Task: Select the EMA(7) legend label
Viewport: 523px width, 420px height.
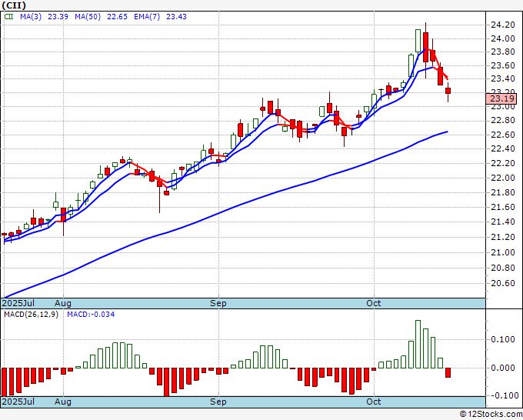Action: 147,17
